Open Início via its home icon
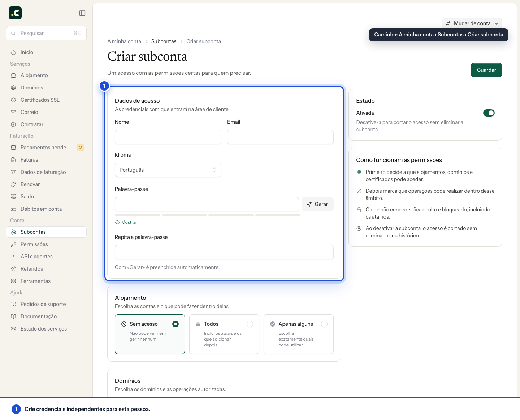Viewport: 520px width, 420px height. 13,52
